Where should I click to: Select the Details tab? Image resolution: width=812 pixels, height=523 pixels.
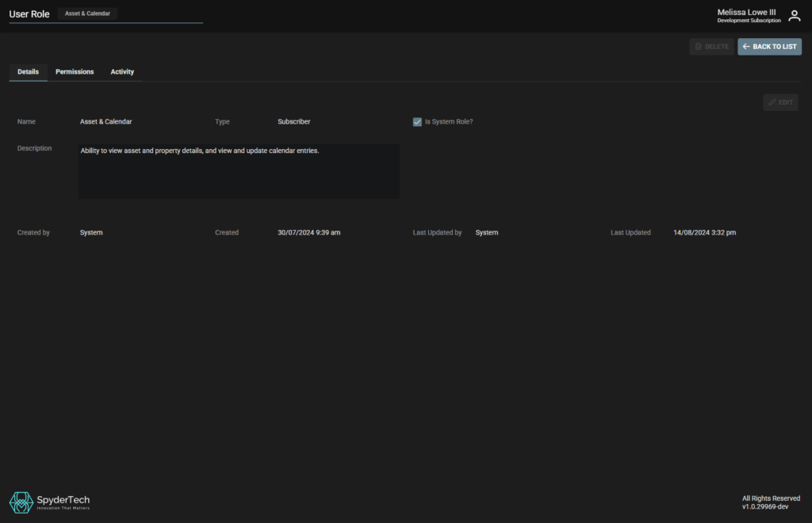[28, 72]
